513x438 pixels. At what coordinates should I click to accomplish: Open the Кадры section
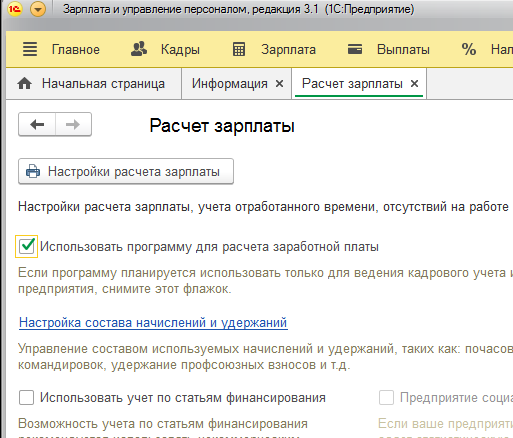pyautogui.click(x=180, y=50)
